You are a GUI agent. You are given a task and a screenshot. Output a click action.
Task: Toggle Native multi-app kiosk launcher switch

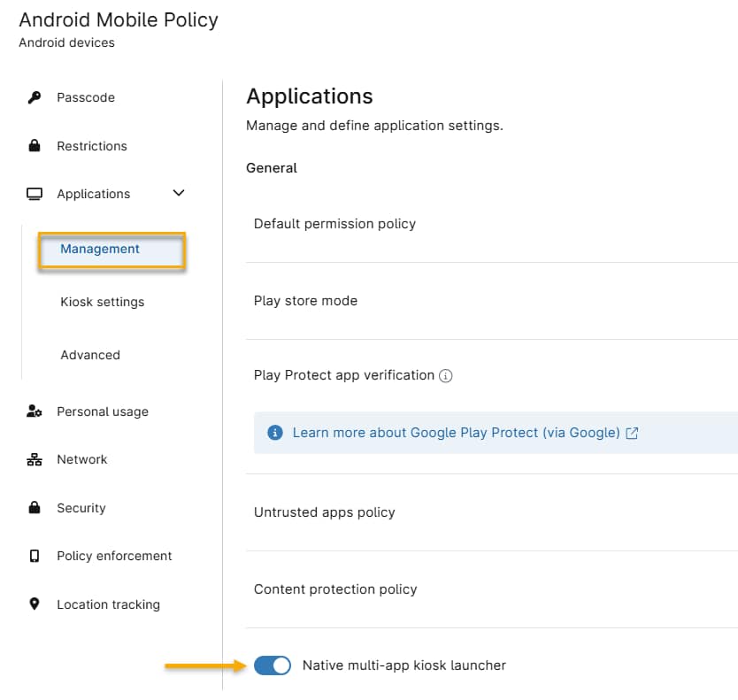tap(272, 665)
